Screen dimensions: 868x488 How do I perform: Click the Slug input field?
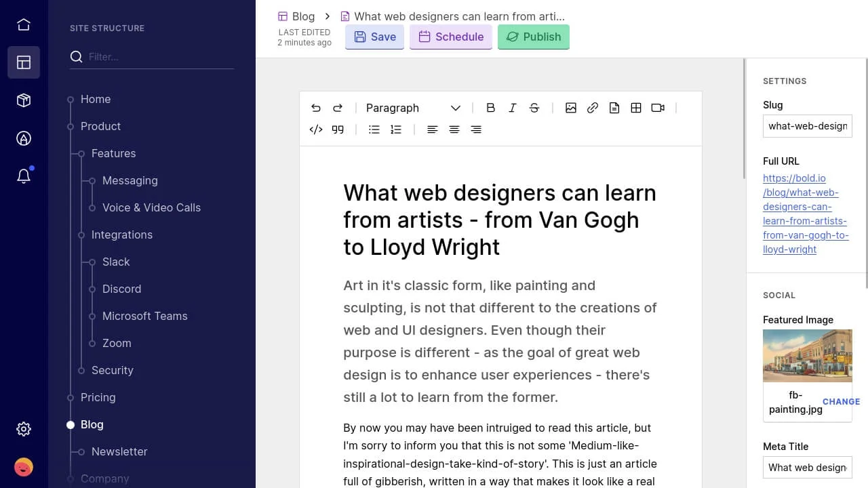(x=807, y=126)
